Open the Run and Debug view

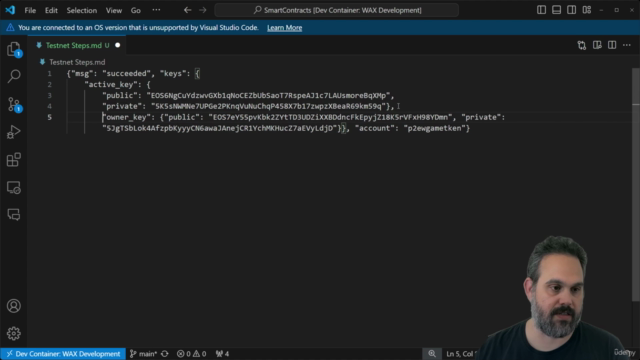[14, 132]
